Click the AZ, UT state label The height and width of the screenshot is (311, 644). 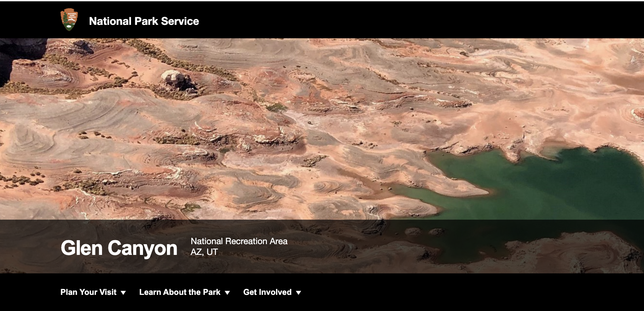coord(204,252)
